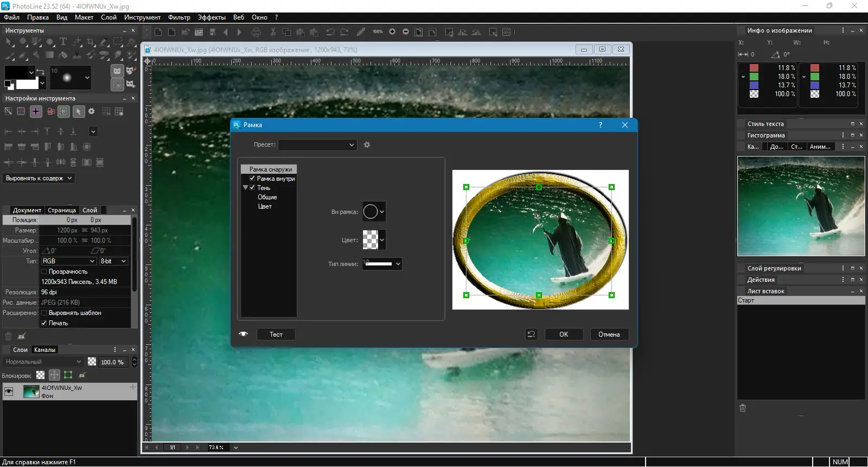Select the Text tool in Инструменты panel

(x=63, y=42)
